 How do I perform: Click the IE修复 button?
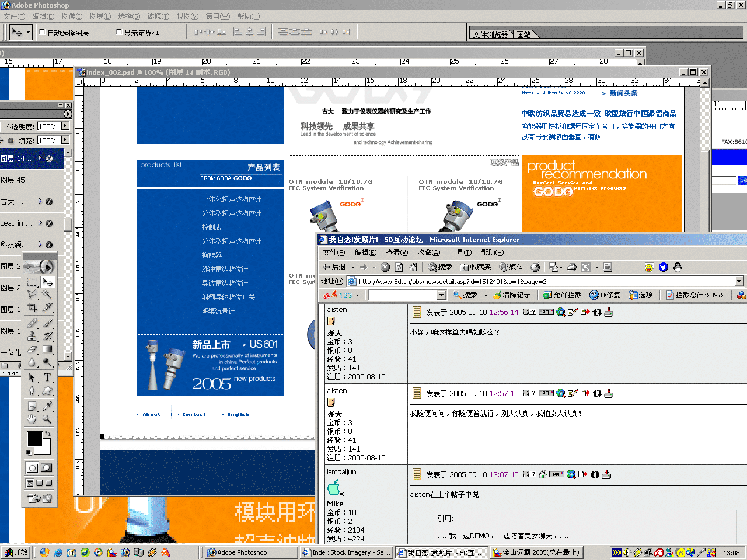pos(605,295)
